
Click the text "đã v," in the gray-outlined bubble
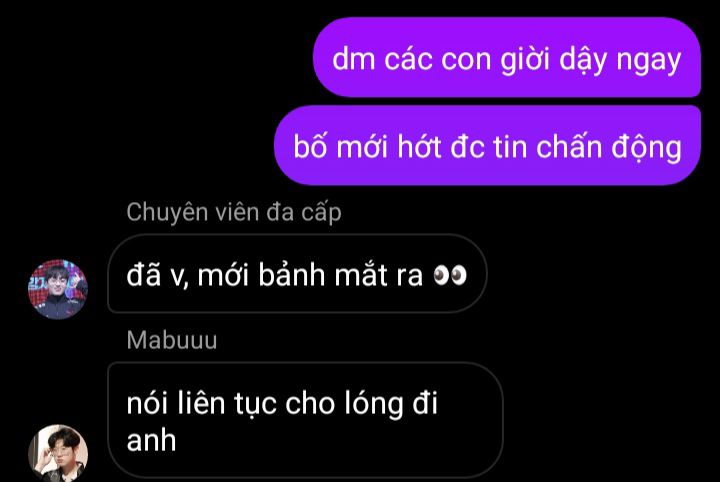click(158, 275)
